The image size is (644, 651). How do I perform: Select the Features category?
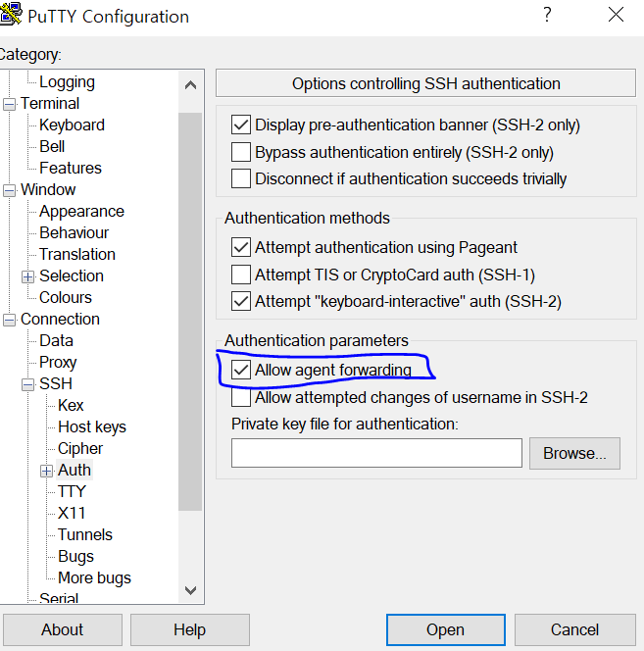pos(71,169)
